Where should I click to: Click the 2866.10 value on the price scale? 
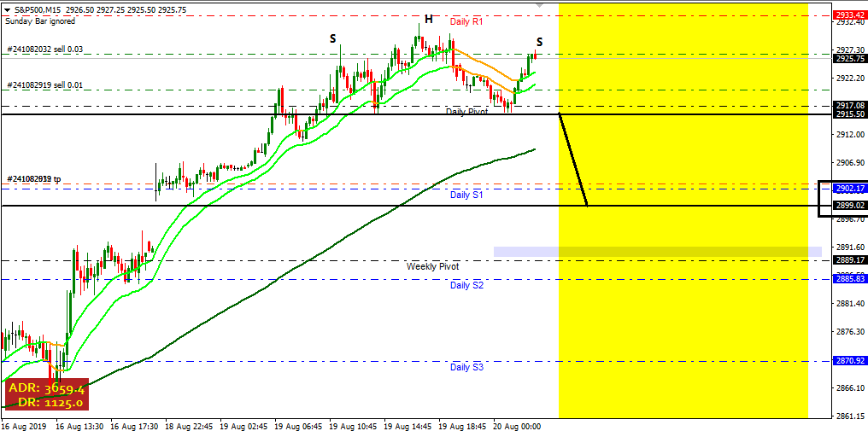(x=850, y=387)
